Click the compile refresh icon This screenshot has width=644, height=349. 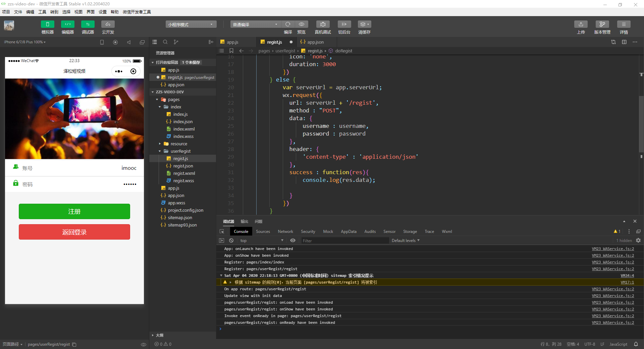[288, 24]
